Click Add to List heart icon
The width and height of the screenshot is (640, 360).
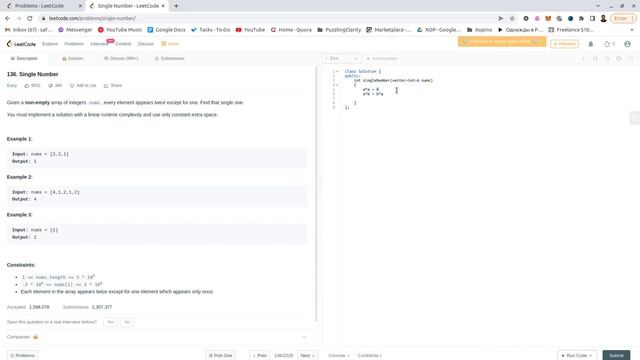72,85
